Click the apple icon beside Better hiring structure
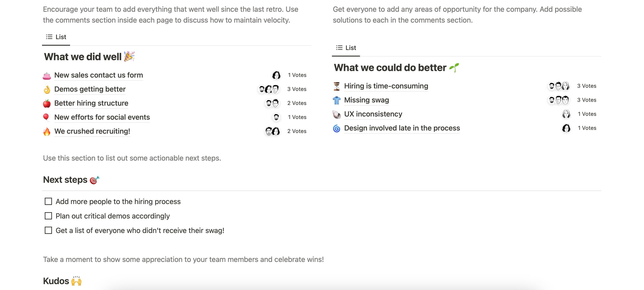This screenshot has height=290, width=644. click(47, 103)
